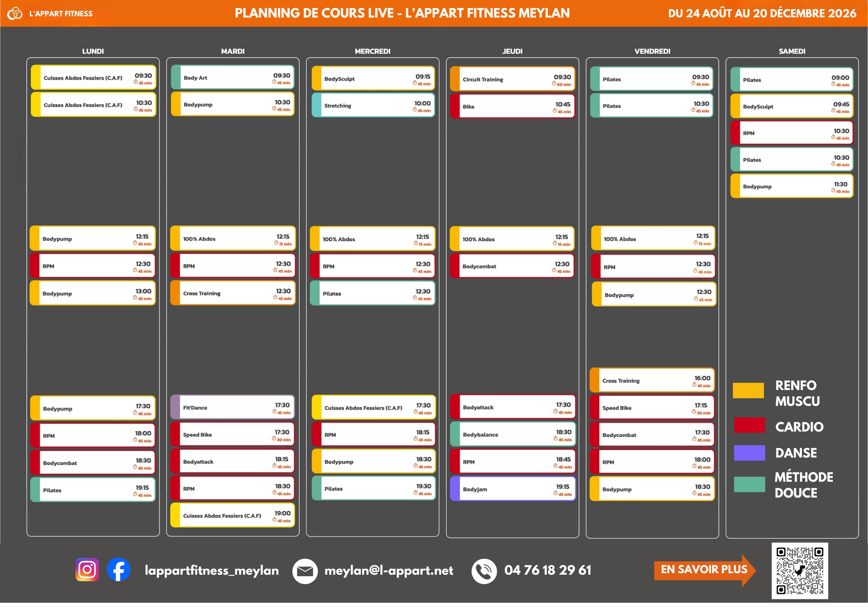Select Mercredi 18:30 Bodypump class
The image size is (868, 613).
[374, 462]
